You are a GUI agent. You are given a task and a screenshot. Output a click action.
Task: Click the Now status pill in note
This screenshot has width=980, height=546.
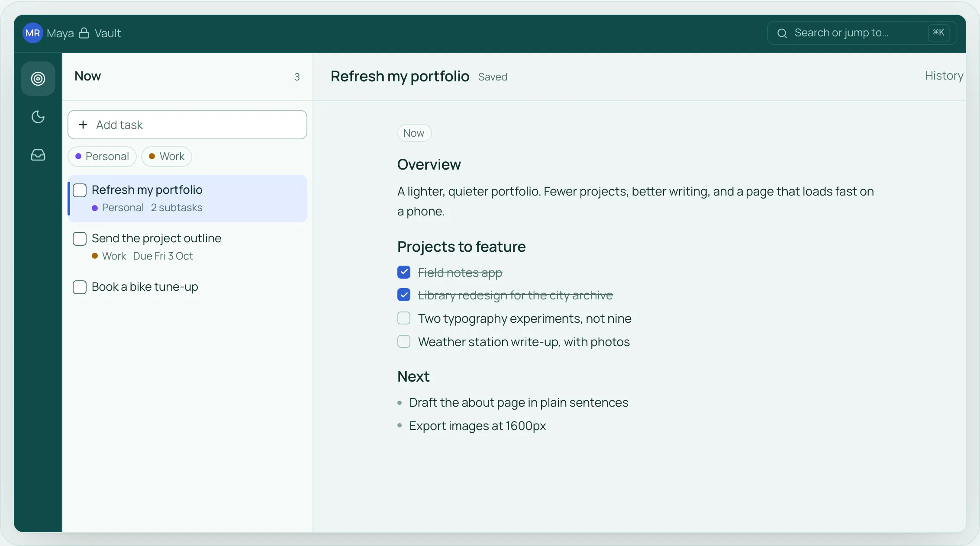[x=414, y=133]
